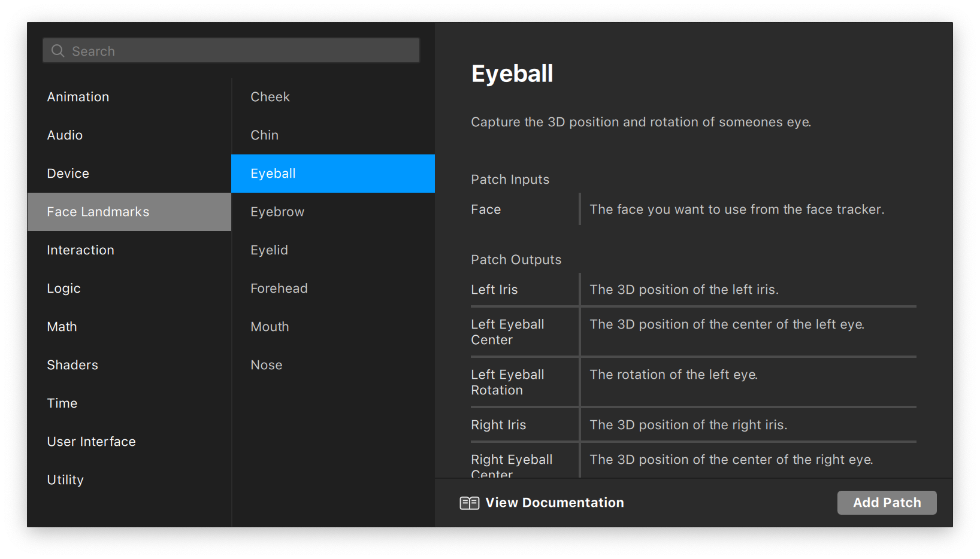Choose the Nose patch

266,365
